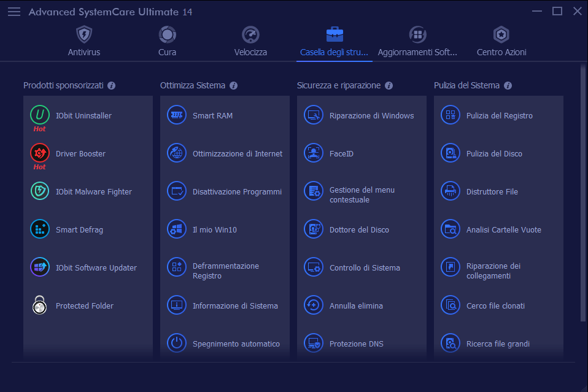Click the 'Protezione DNS' text label

click(357, 344)
